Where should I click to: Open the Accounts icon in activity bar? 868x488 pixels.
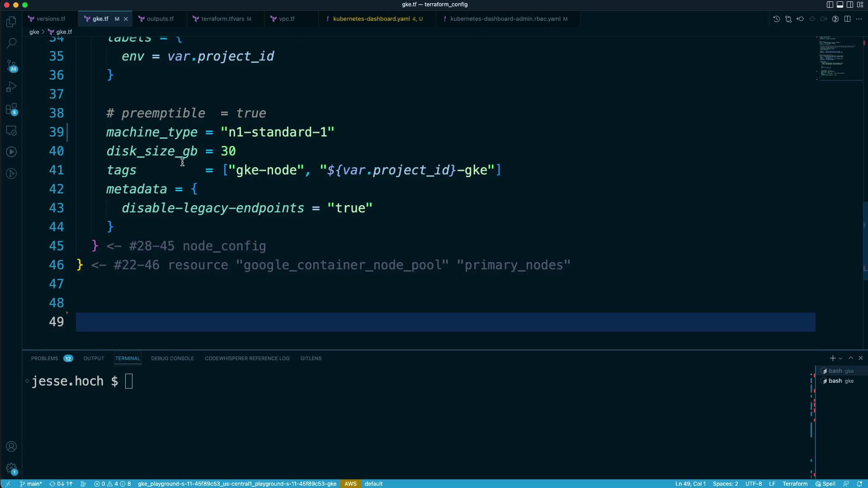click(11, 446)
